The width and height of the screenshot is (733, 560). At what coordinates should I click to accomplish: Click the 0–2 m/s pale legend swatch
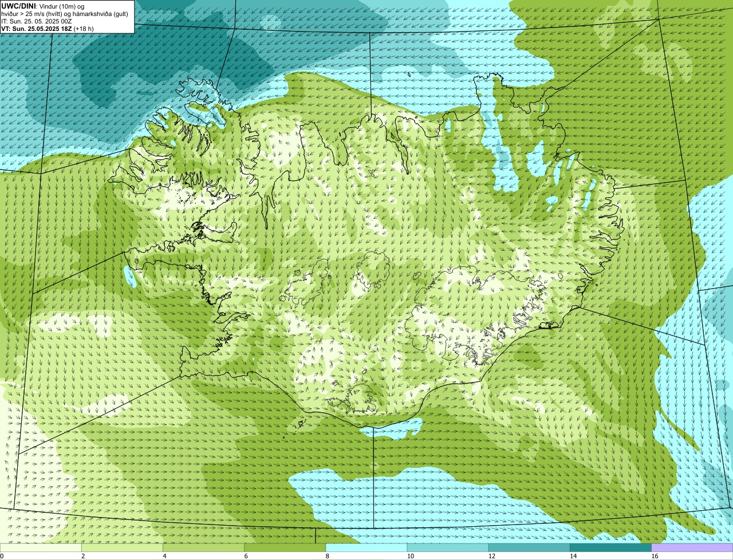pos(41,548)
